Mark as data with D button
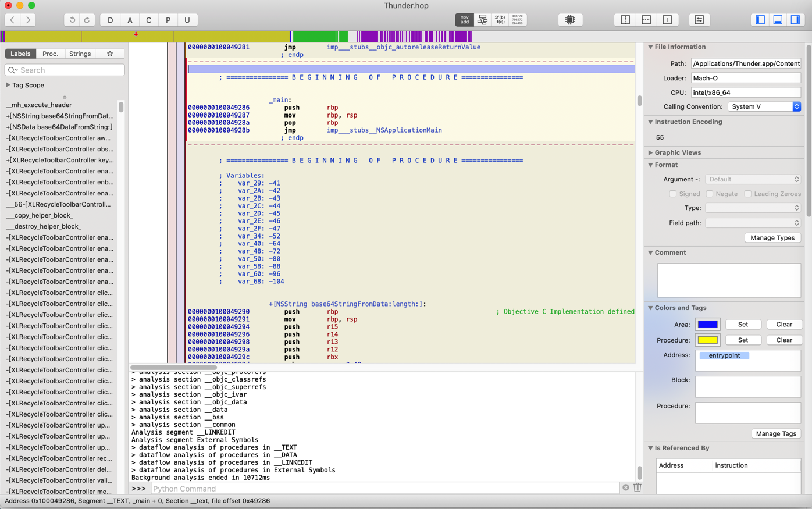The image size is (812, 509). [110, 20]
